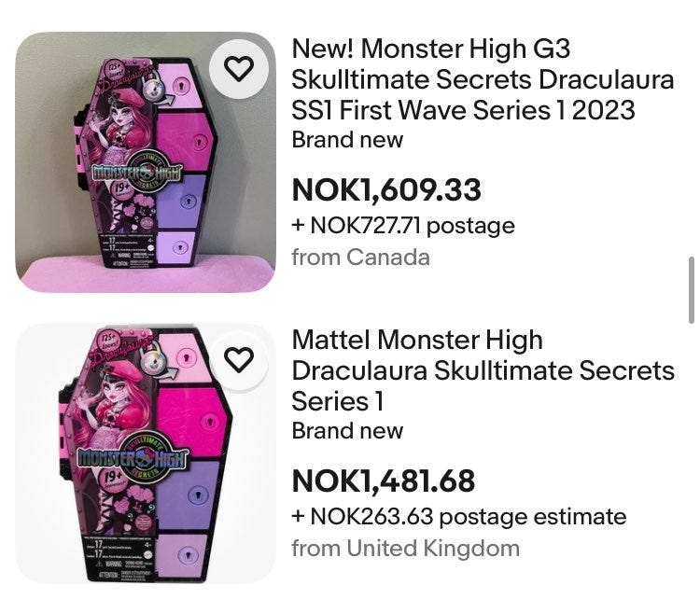
Task: Click 'Brand new' under the second listing
Action: [347, 431]
